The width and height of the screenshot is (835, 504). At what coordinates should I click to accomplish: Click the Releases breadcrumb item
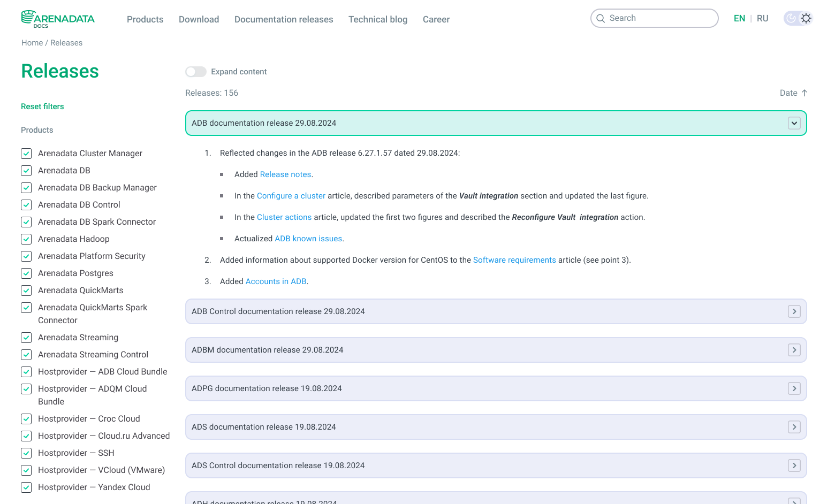pyautogui.click(x=66, y=43)
